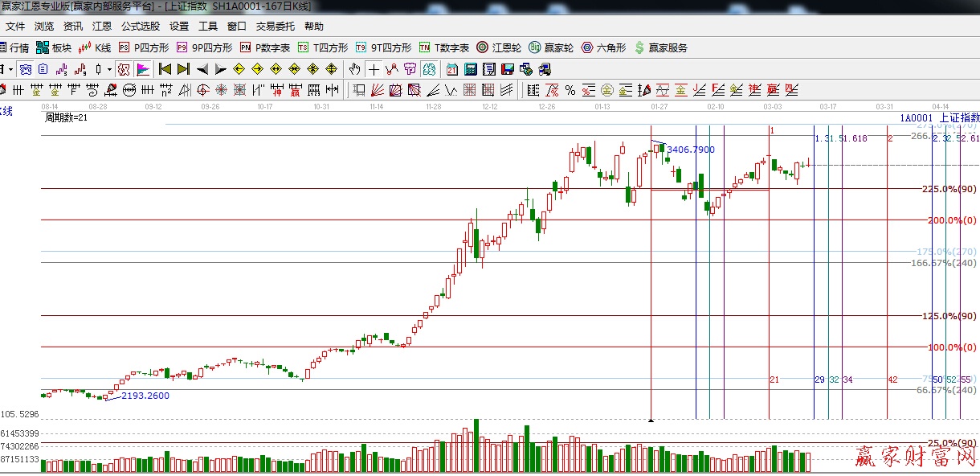Viewport: 980px width, 476px height.
Task: Expand the candlestick type dropdown arrow
Action: 109,69
